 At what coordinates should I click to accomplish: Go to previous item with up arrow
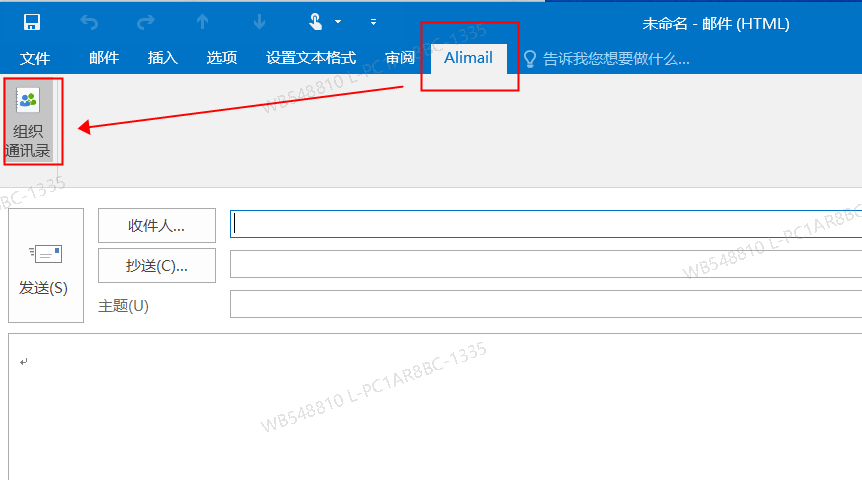pos(204,22)
